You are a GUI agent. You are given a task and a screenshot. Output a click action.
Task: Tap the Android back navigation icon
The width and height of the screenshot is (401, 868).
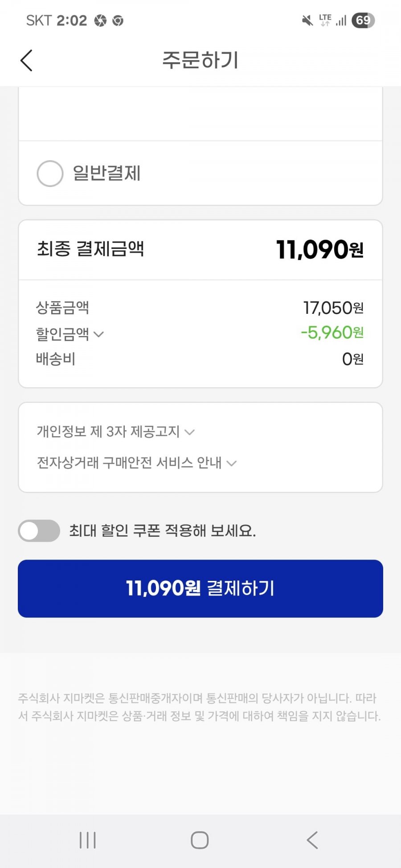tap(312, 840)
